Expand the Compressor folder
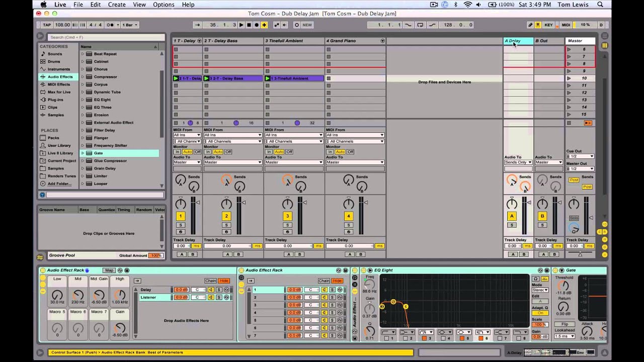Image resolution: width=644 pixels, height=362 pixels. [83, 77]
